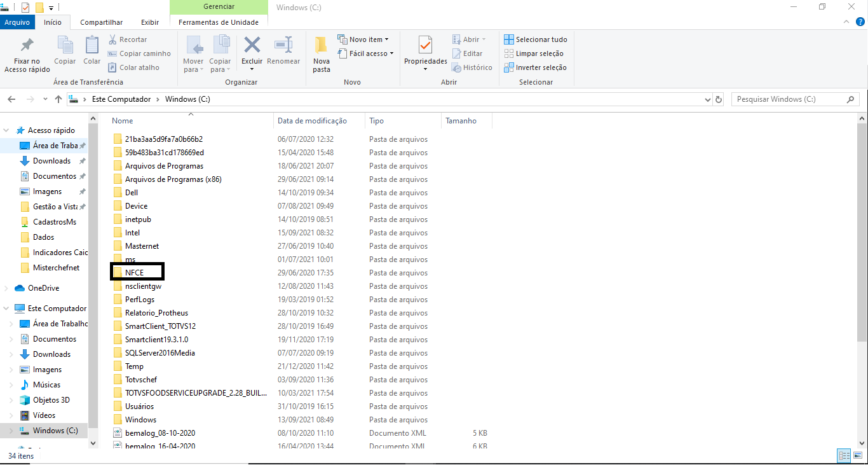868x465 pixels.
Task: Click the Renomear icon
Action: pyautogui.click(x=283, y=45)
